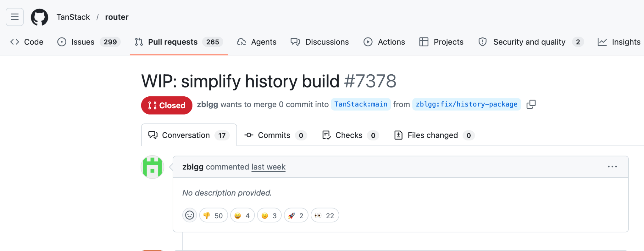Open the add reaction smiley picker
The width and height of the screenshot is (644, 251).
coord(190,215)
